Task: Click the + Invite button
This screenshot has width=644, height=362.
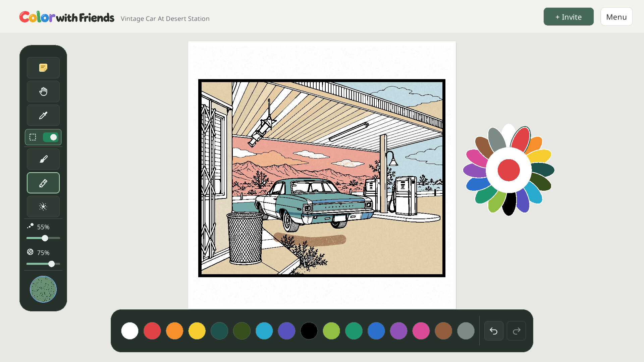Action: click(569, 17)
